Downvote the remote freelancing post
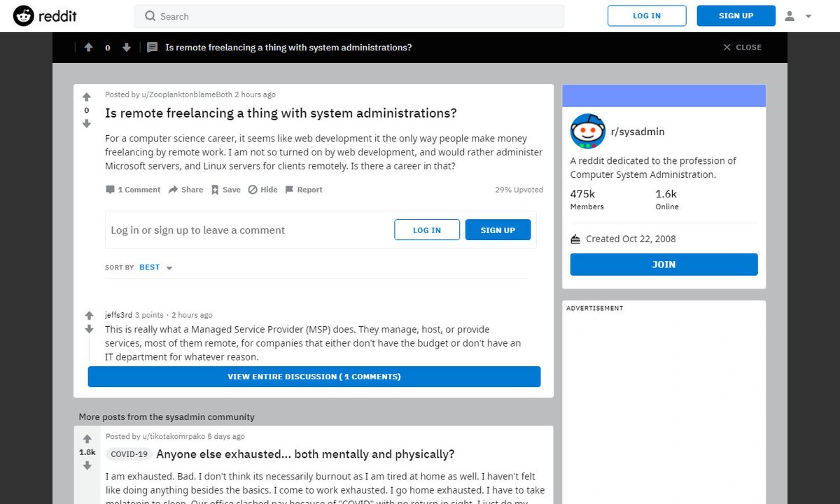The image size is (840, 504). click(x=87, y=124)
